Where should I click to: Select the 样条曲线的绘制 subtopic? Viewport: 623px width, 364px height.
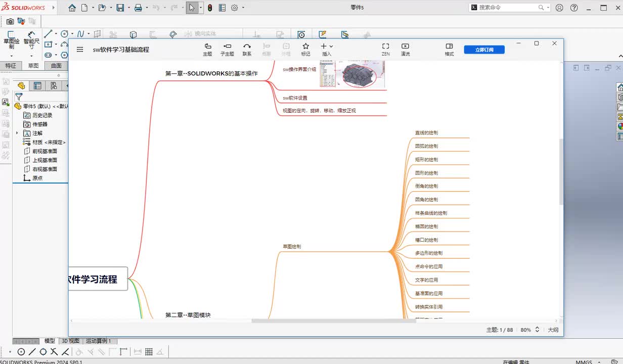[x=431, y=213]
